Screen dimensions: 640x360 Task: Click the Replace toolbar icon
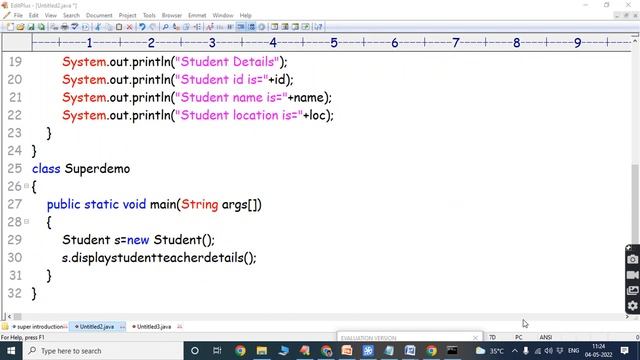click(x=176, y=27)
